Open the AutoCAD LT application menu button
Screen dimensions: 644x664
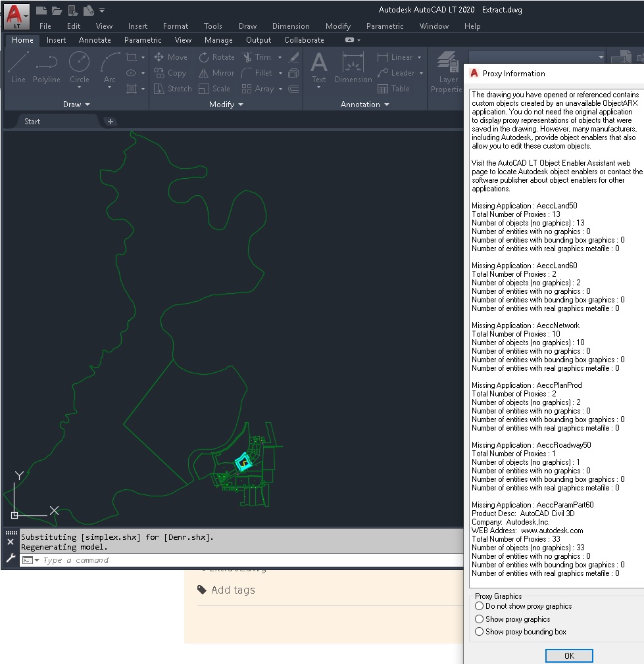(16, 16)
